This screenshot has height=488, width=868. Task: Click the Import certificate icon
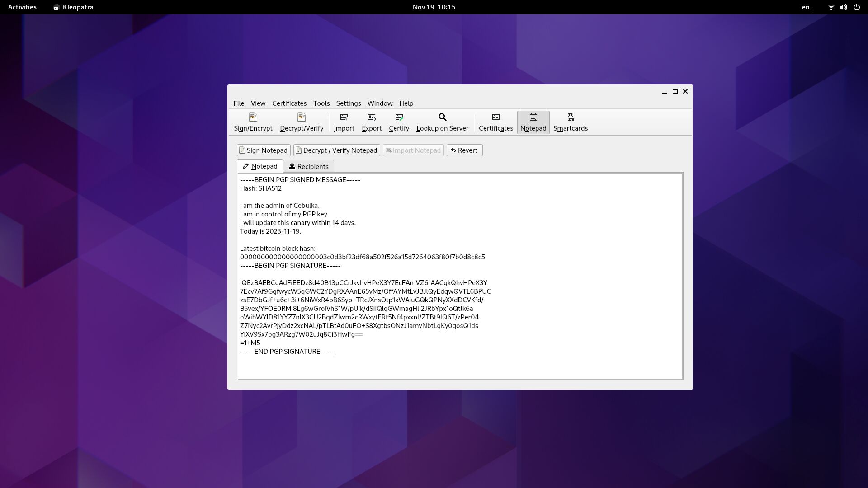click(x=344, y=122)
